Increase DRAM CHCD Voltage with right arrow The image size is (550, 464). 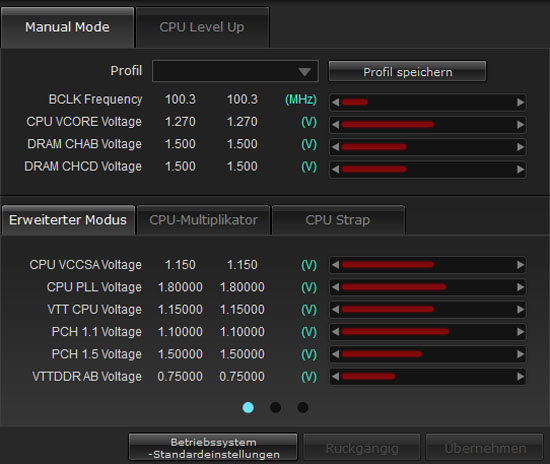pos(521,169)
